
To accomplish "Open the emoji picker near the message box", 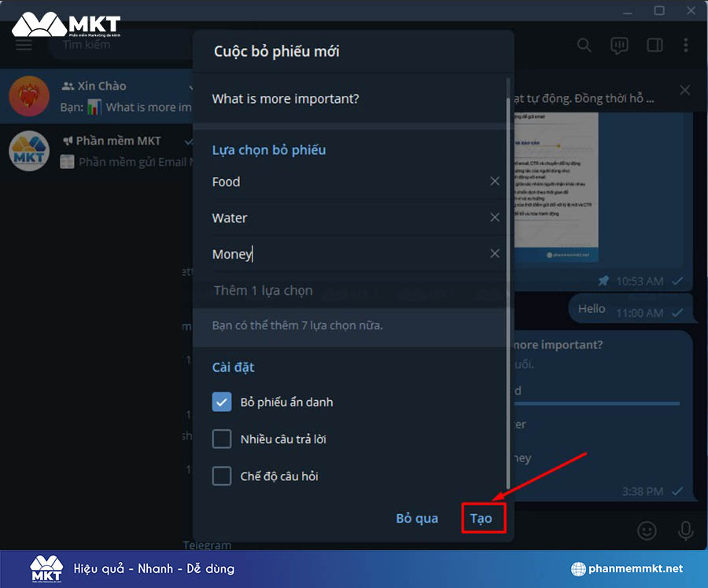I will 647,531.
